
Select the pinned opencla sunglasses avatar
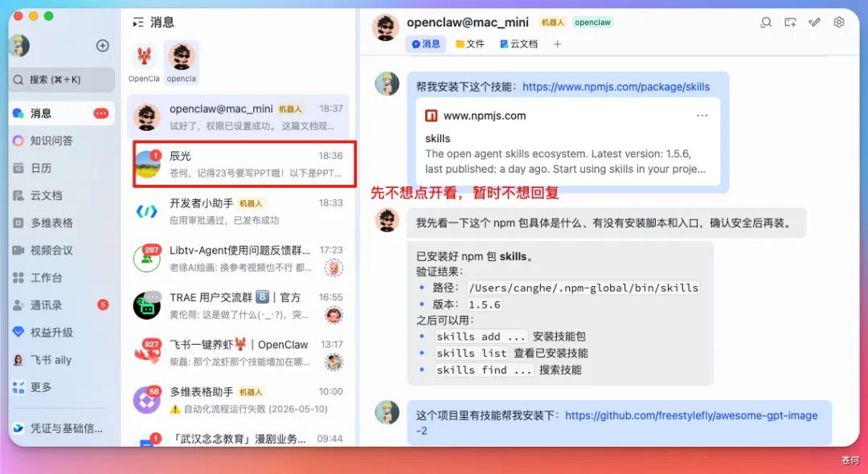pos(182,57)
